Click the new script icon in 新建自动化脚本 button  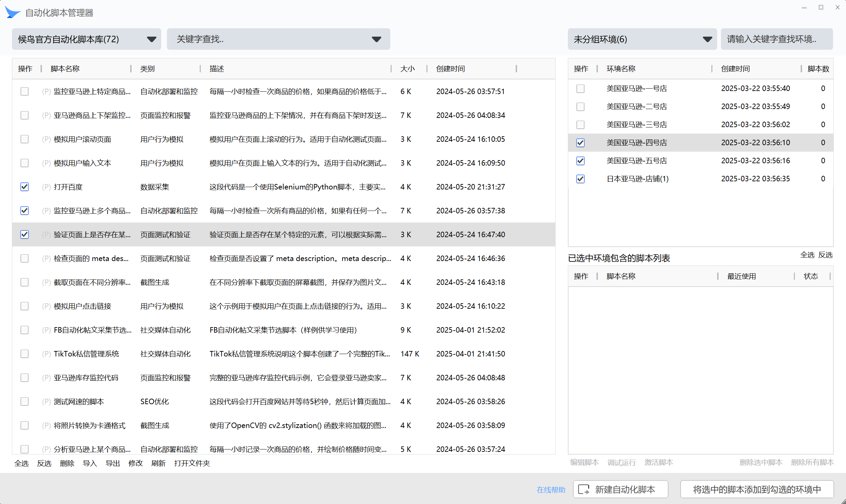584,489
